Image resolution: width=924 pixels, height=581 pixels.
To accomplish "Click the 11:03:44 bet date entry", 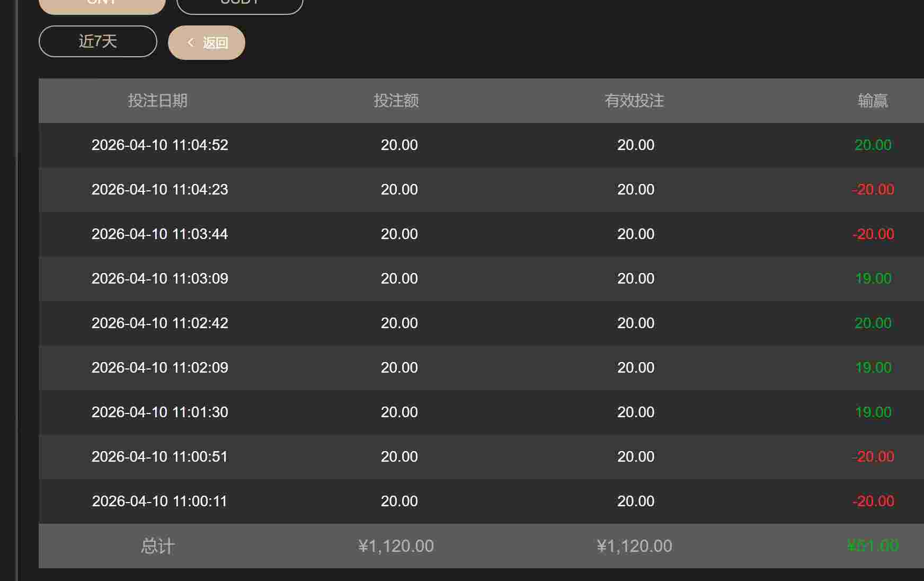I will coord(159,234).
